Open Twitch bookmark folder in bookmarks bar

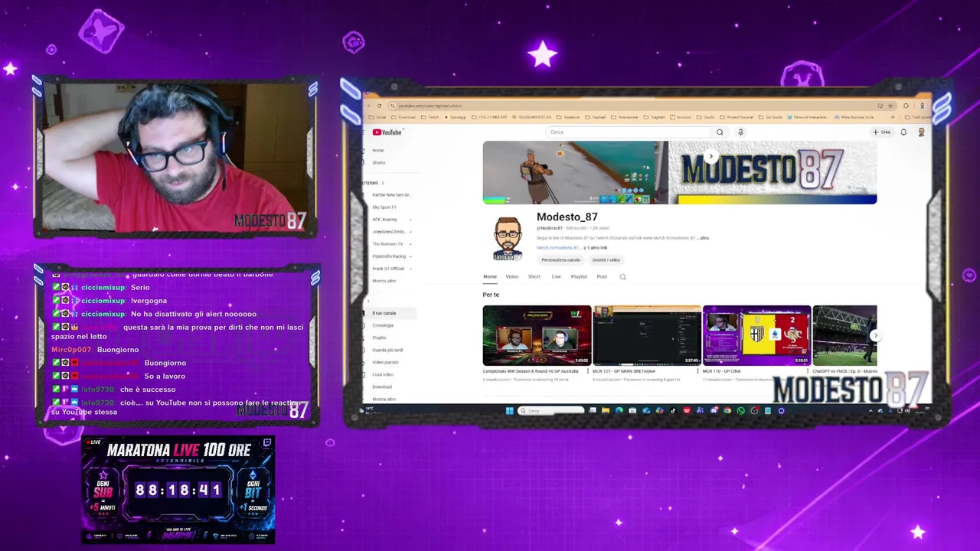429,117
